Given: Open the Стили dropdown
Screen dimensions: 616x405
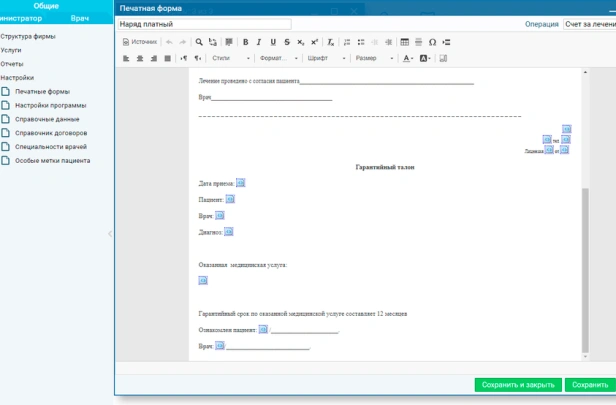Looking at the screenshot, I should point(224,58).
